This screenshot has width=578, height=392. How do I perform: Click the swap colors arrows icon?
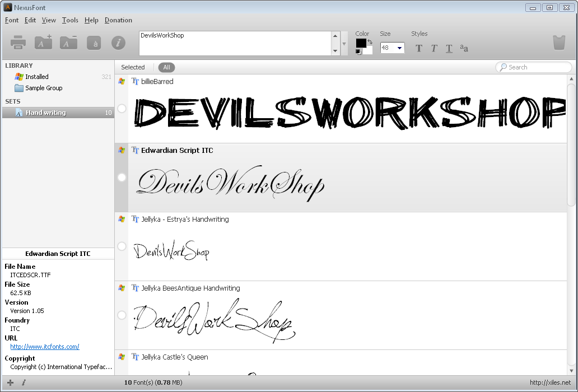coord(370,42)
